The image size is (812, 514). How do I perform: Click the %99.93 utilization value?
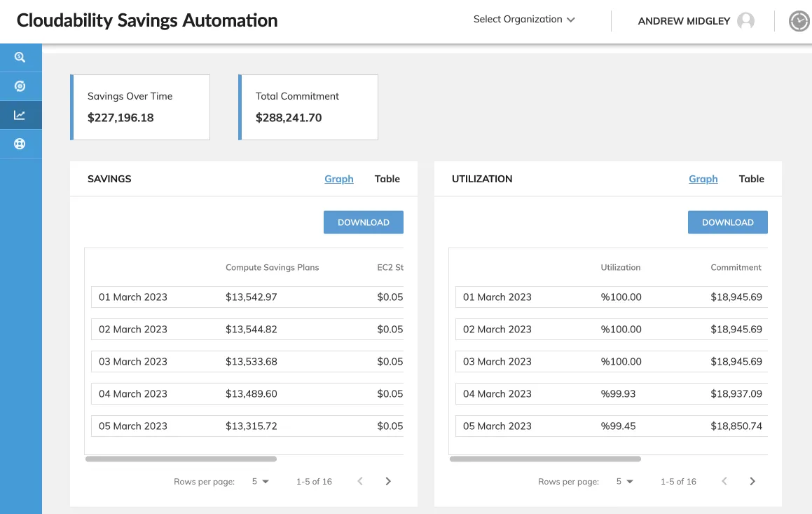pos(618,394)
